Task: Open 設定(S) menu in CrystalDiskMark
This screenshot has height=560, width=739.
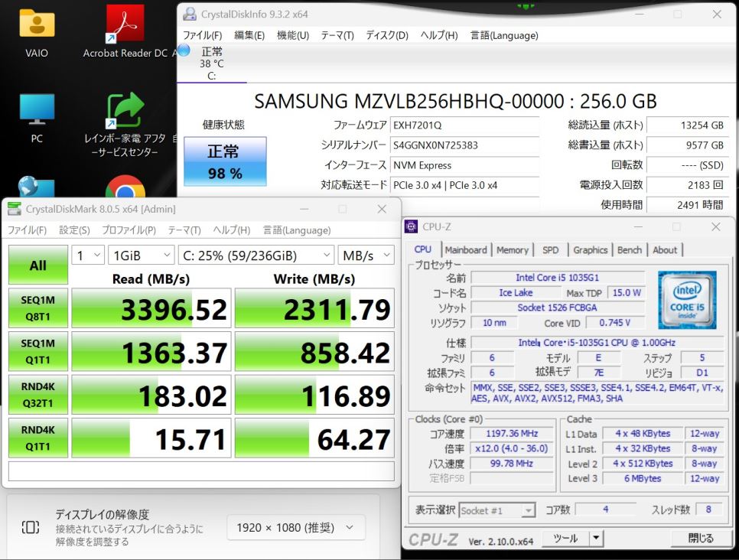Action: coord(74,230)
